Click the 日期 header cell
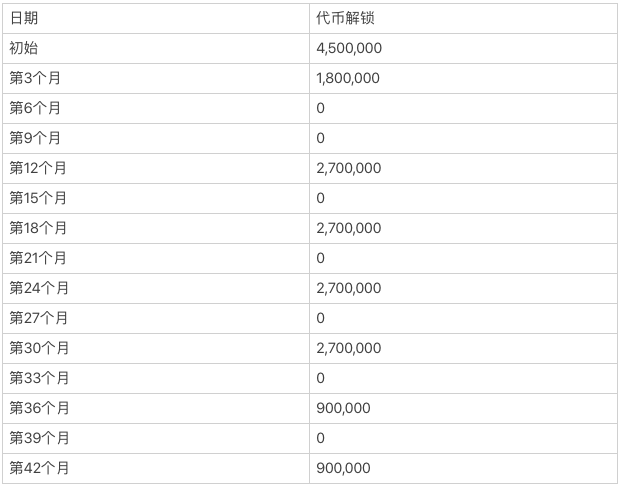622x489 pixels. pos(156,18)
